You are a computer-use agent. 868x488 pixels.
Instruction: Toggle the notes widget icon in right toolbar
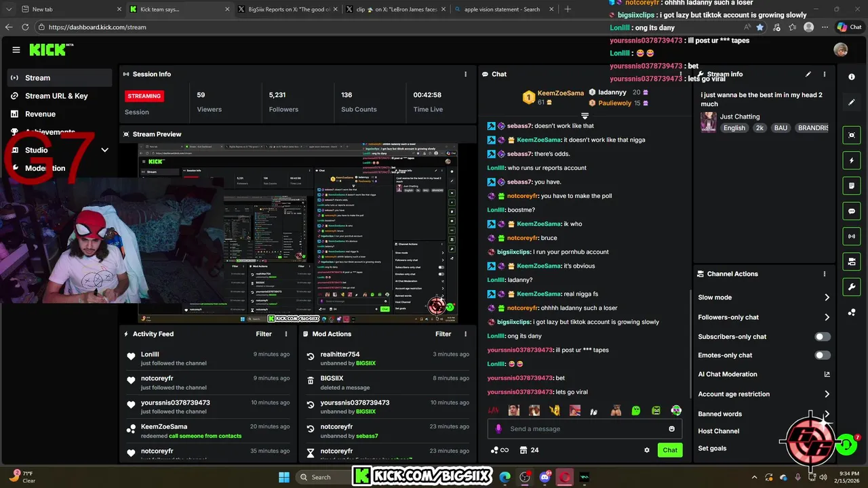(852, 186)
